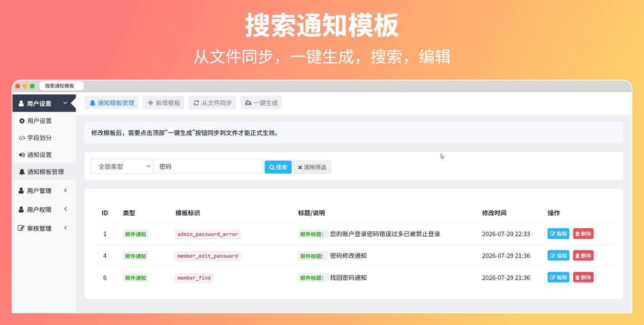The image size is (644, 325).
Task: Click the 类型 column header
Action: tap(129, 213)
